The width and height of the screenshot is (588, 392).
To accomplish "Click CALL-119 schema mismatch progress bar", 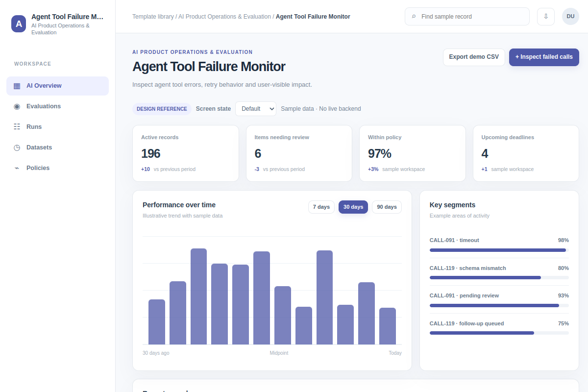I will coord(499,277).
